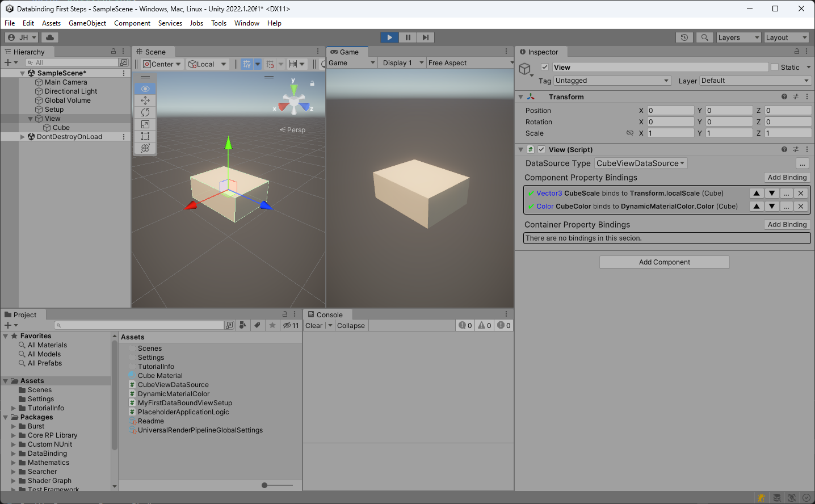815x504 pixels.
Task: Open Unity cloud services icon
Action: 50,37
